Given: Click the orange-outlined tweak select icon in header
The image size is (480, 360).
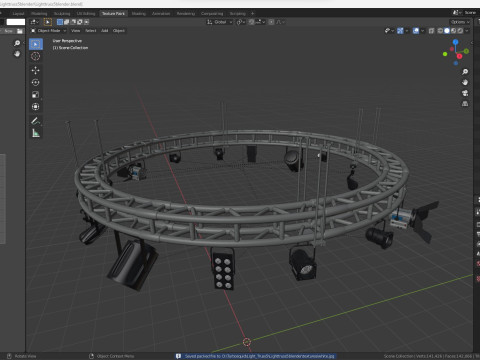Looking at the screenshot, I should coord(48,22).
